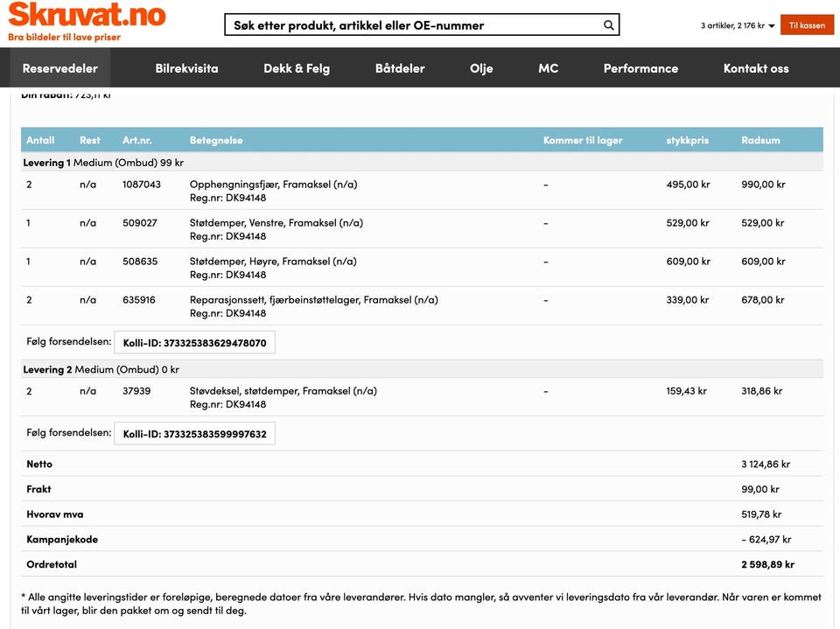Click the Til kassen button
This screenshot has width=840, height=629.
click(x=807, y=25)
